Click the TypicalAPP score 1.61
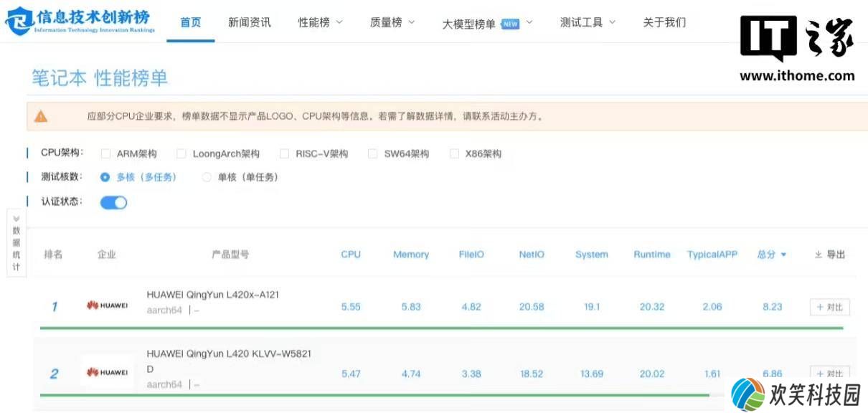Viewport: 868px width, 413px height. (x=712, y=374)
